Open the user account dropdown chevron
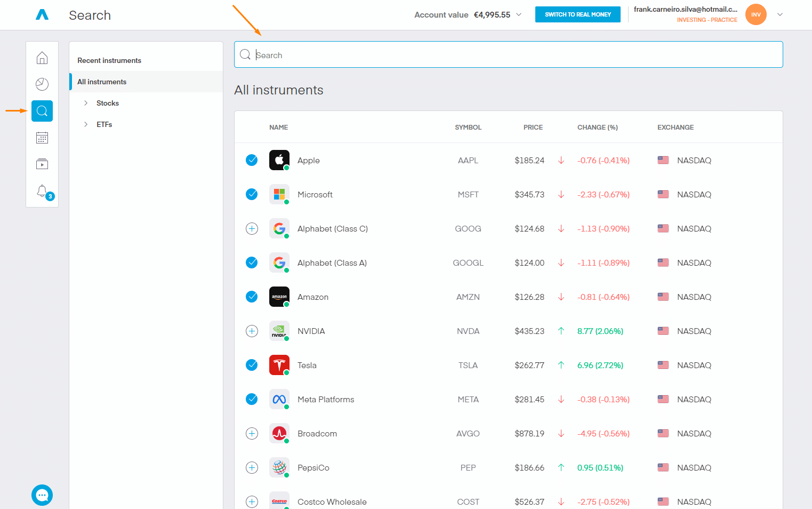Screen dimensions: 812x509 point(780,14)
